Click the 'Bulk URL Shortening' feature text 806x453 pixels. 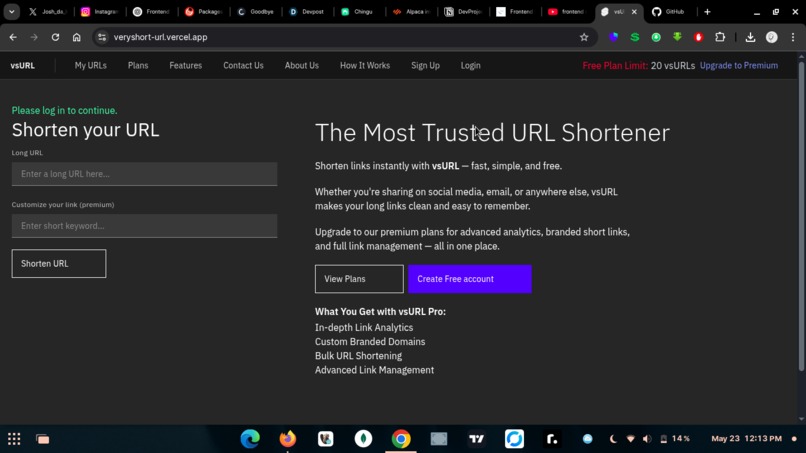tap(358, 356)
